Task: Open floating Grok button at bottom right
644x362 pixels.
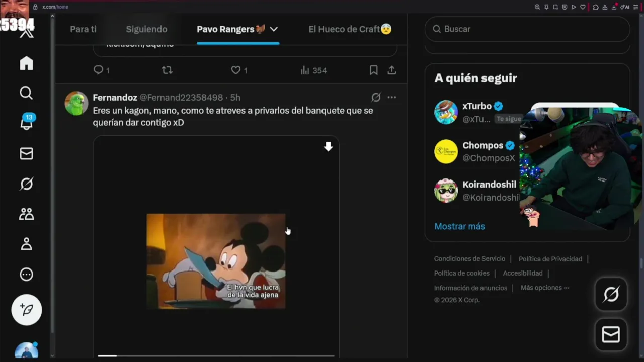Action: 611,294
